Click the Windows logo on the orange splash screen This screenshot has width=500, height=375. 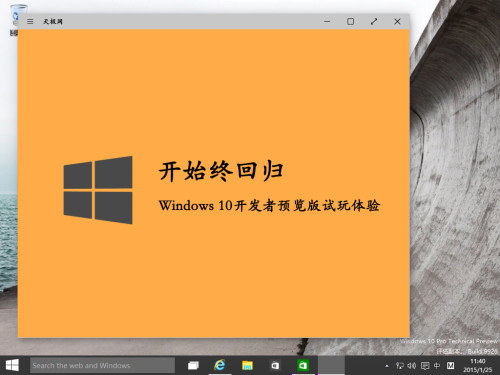click(98, 190)
